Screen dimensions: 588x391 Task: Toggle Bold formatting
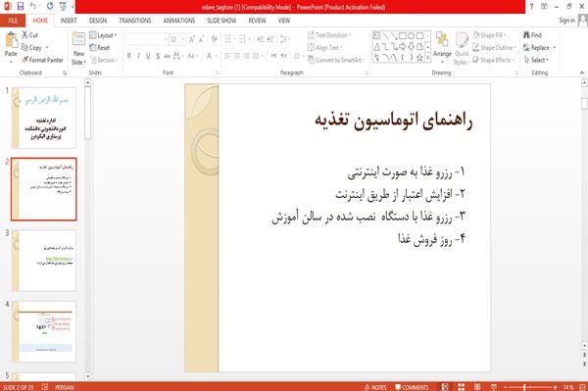(x=129, y=56)
